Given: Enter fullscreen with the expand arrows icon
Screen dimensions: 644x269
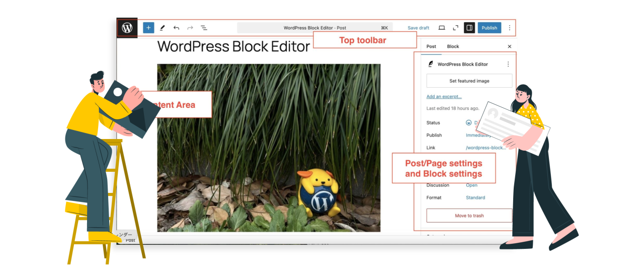Looking at the screenshot, I should coord(455,28).
